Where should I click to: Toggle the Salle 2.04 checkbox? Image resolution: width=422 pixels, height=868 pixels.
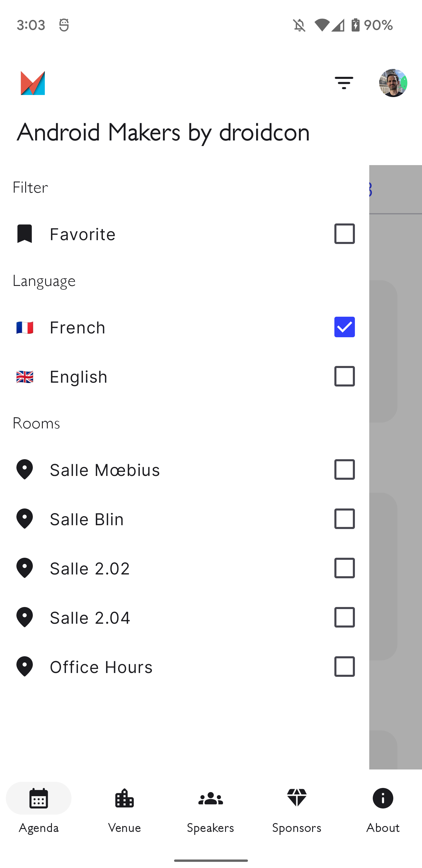pos(345,617)
